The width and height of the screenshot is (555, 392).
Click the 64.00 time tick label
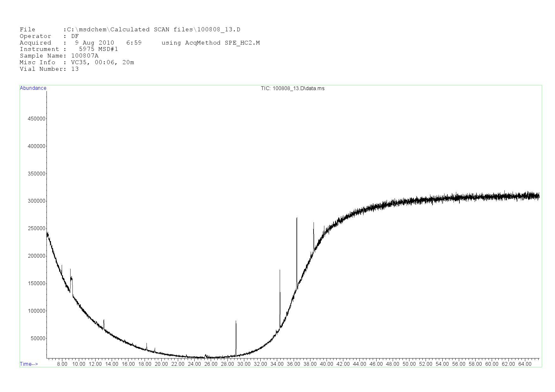(x=525, y=364)
